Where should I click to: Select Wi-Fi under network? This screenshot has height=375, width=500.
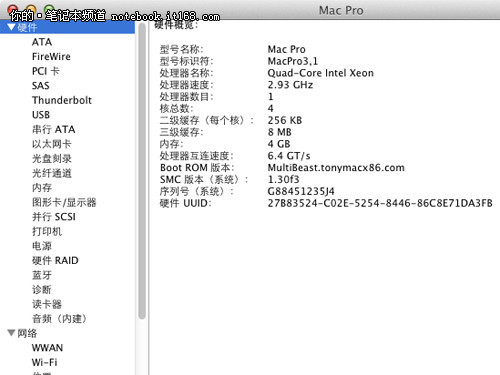(45, 362)
